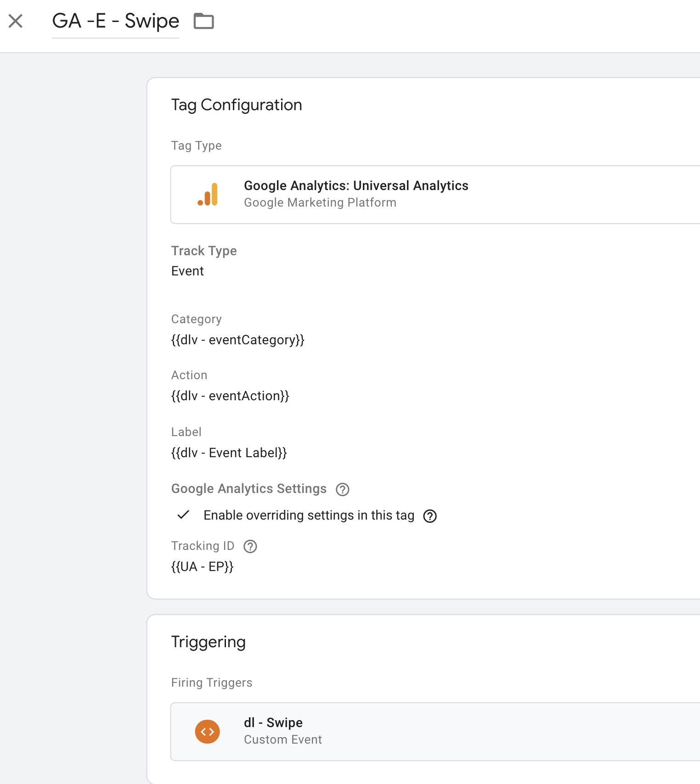Click the Tag Type label

197,146
